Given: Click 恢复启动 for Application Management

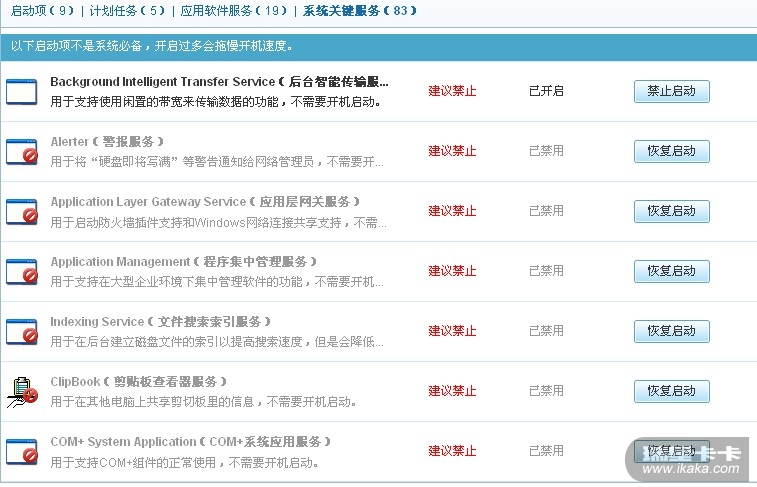Looking at the screenshot, I should tap(672, 271).
